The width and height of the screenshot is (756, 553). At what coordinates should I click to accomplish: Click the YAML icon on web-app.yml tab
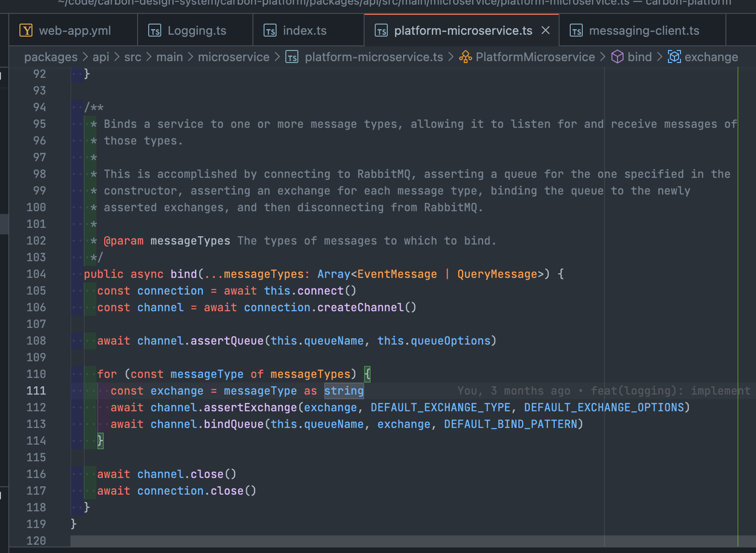(x=26, y=31)
